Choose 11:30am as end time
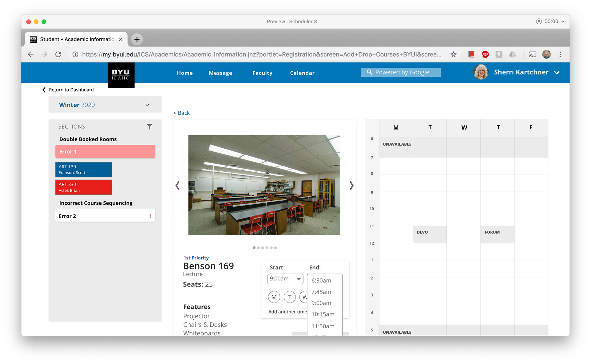The width and height of the screenshot is (591, 364). tap(323, 326)
